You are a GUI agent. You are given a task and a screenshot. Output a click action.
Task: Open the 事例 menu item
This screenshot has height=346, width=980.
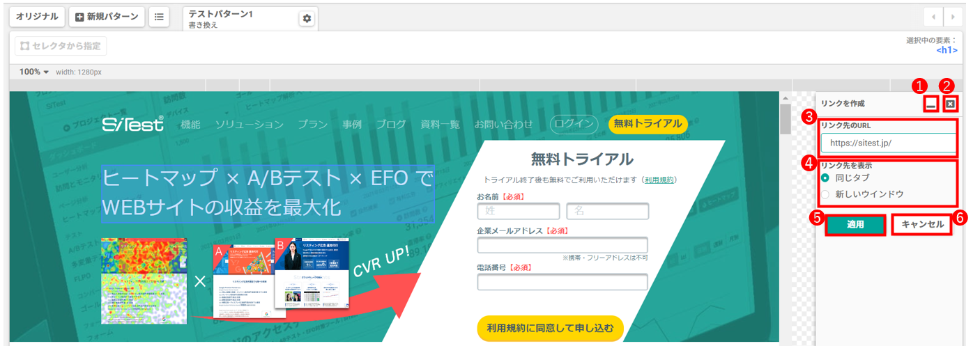tap(352, 124)
